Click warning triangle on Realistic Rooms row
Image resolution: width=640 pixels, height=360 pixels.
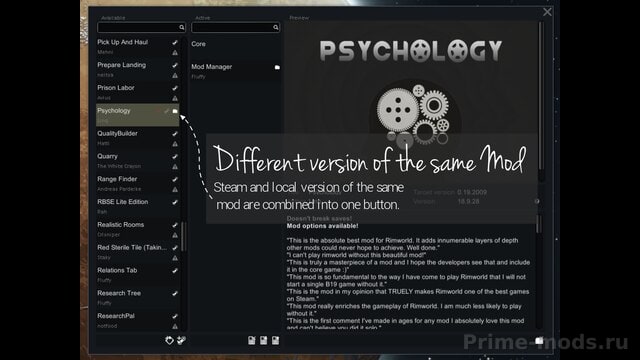coord(175,236)
